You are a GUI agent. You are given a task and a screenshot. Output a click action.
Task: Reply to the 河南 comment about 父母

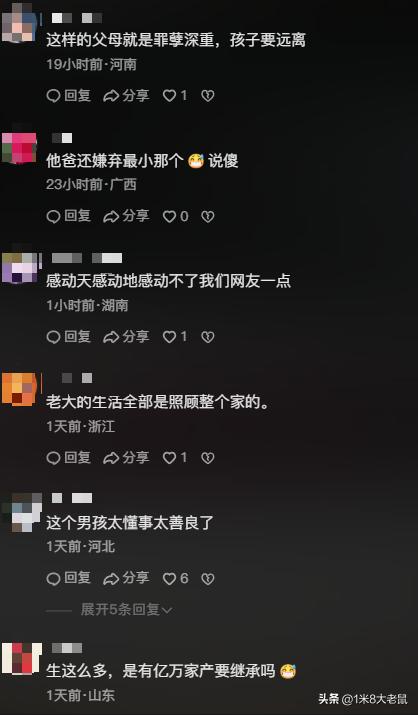pos(69,95)
